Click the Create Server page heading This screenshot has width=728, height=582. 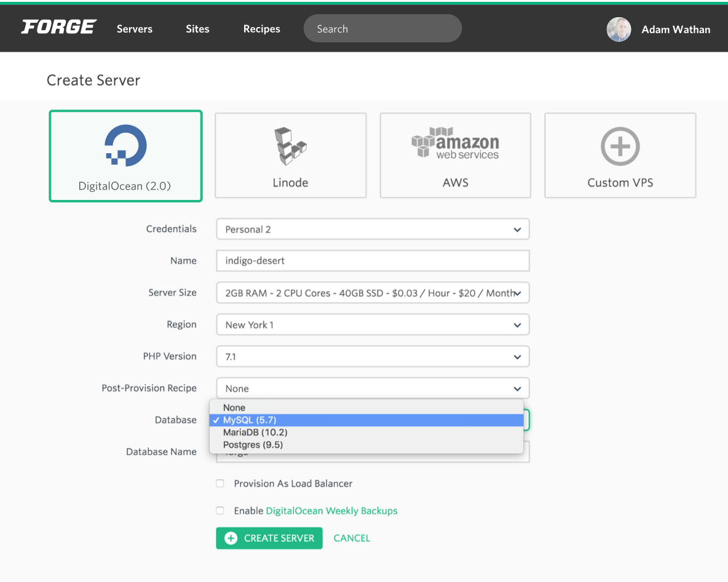(x=93, y=81)
